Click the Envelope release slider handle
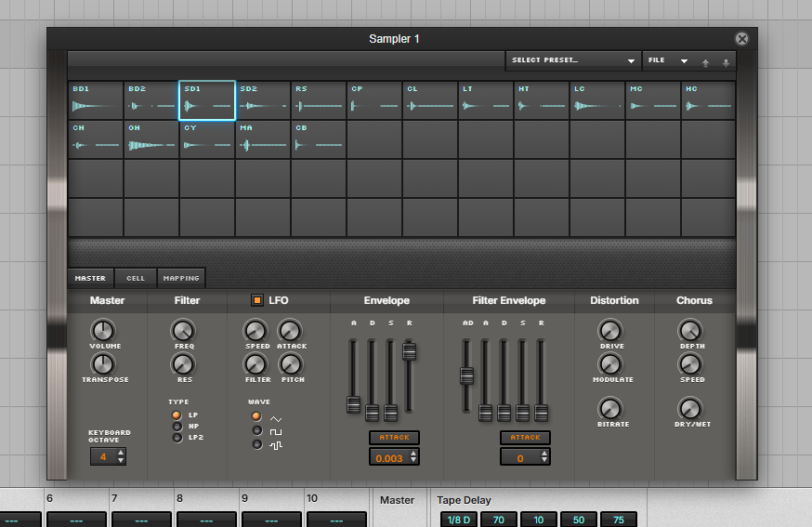Image resolution: width=812 pixels, height=527 pixels. tap(409, 350)
